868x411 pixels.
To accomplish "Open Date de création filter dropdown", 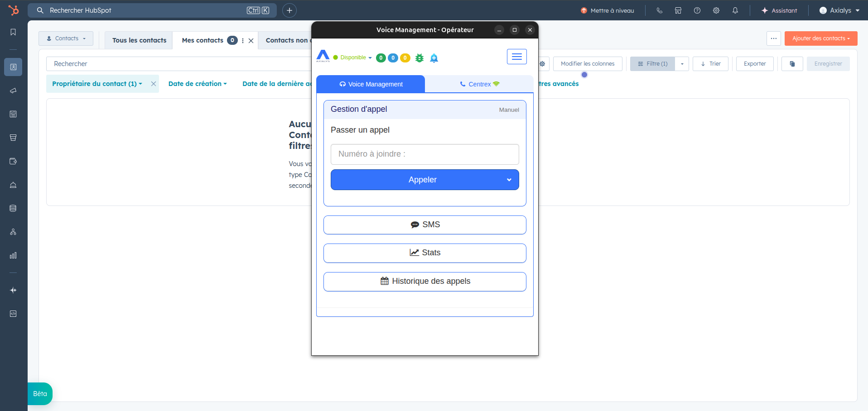I will pyautogui.click(x=198, y=84).
